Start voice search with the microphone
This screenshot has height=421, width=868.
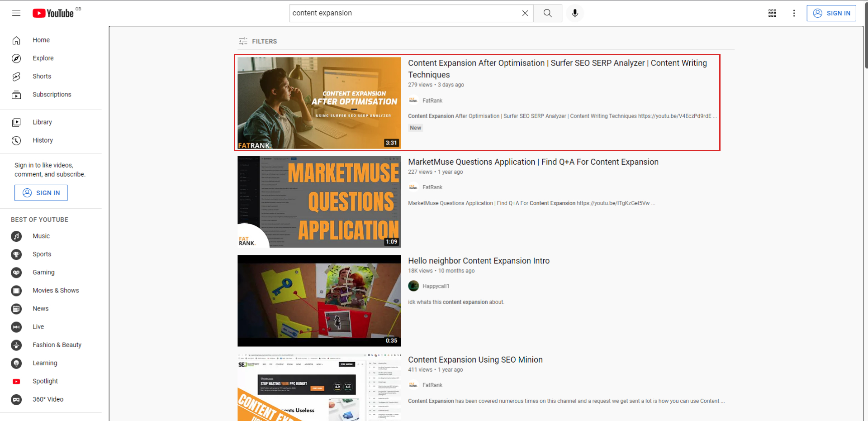click(575, 13)
